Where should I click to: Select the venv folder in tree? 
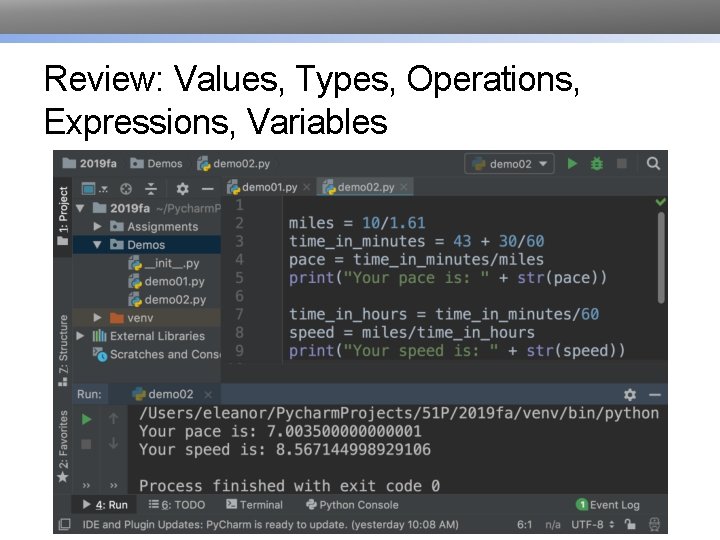131,318
